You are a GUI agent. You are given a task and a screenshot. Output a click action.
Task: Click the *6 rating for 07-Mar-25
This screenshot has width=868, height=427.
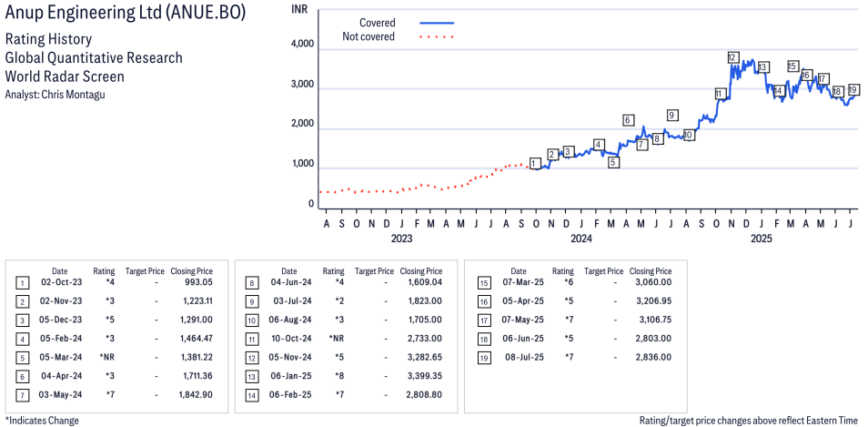[x=568, y=284]
